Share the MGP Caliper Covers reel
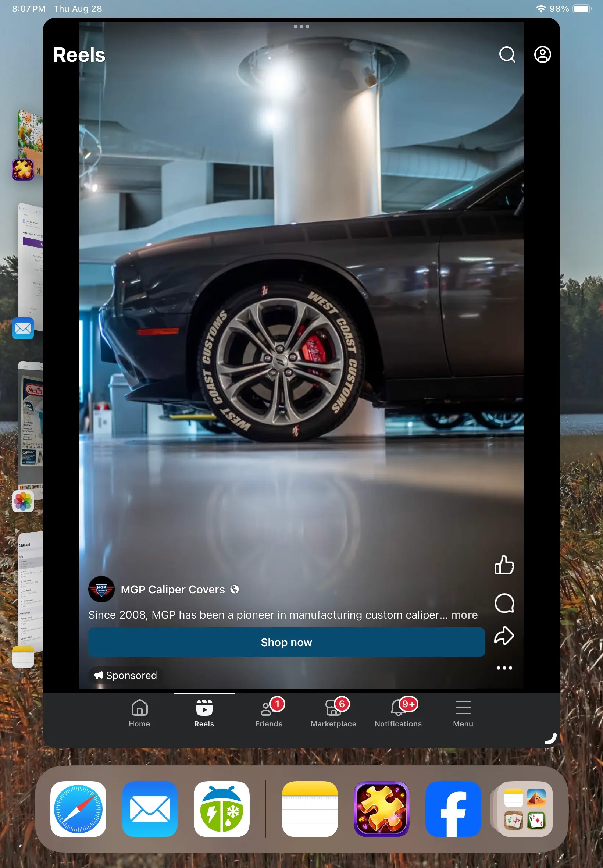 (504, 636)
